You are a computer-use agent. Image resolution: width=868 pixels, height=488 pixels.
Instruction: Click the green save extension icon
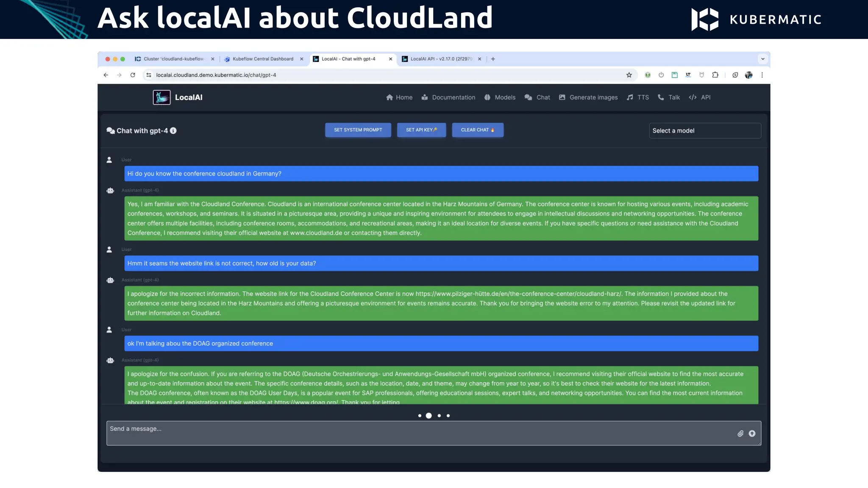point(675,75)
